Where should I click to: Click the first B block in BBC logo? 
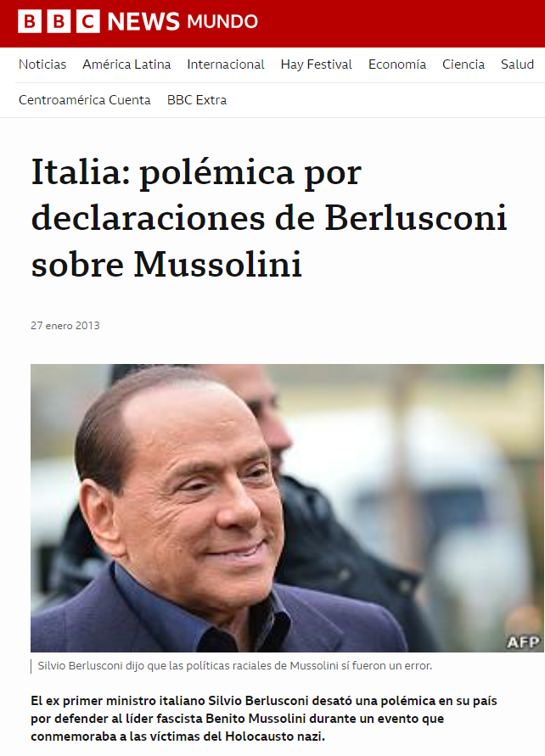(x=30, y=22)
